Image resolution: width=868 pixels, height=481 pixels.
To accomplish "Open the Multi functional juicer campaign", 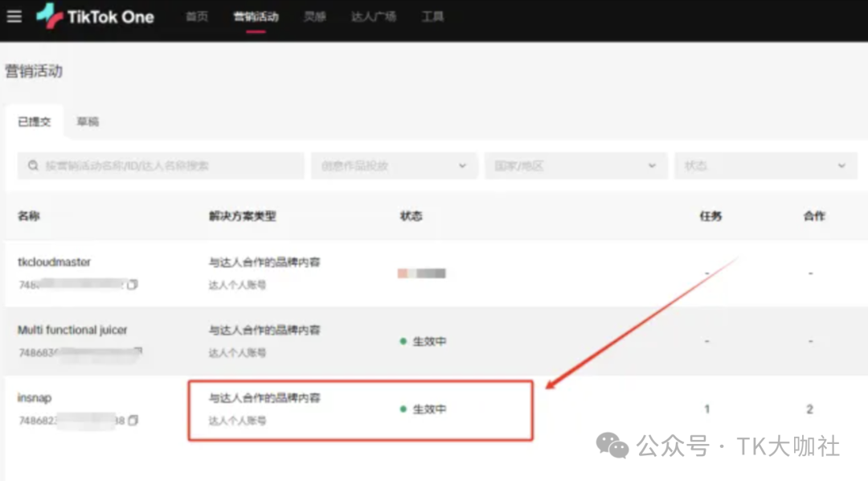I will pos(72,330).
